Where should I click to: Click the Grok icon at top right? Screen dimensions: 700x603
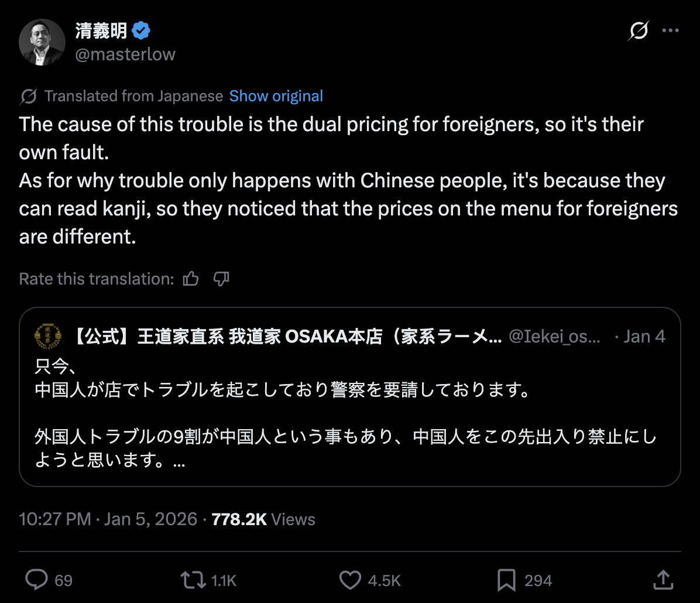(638, 31)
